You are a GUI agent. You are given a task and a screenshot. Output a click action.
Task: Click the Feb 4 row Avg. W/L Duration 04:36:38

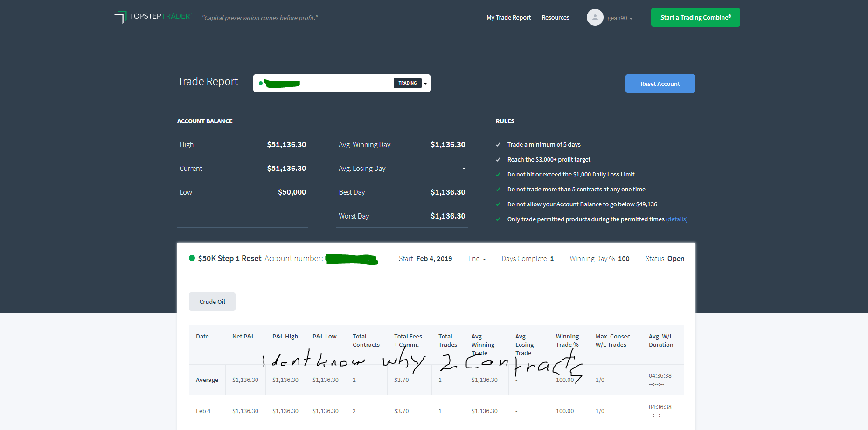tap(660, 407)
